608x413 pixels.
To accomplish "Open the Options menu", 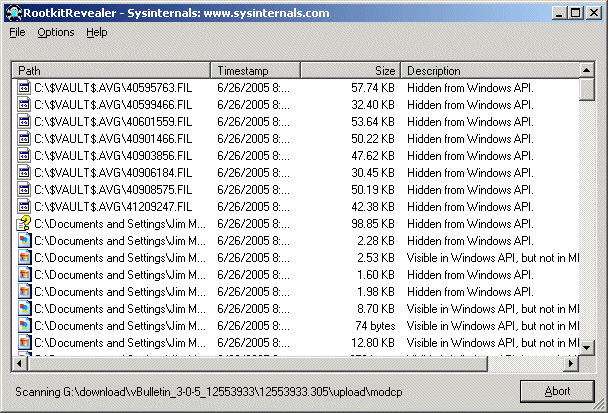I will click(56, 33).
